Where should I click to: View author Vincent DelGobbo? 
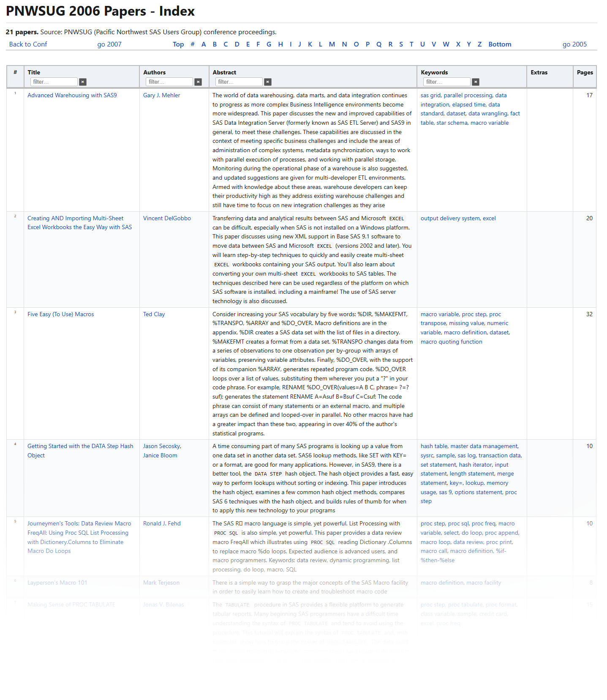click(167, 219)
